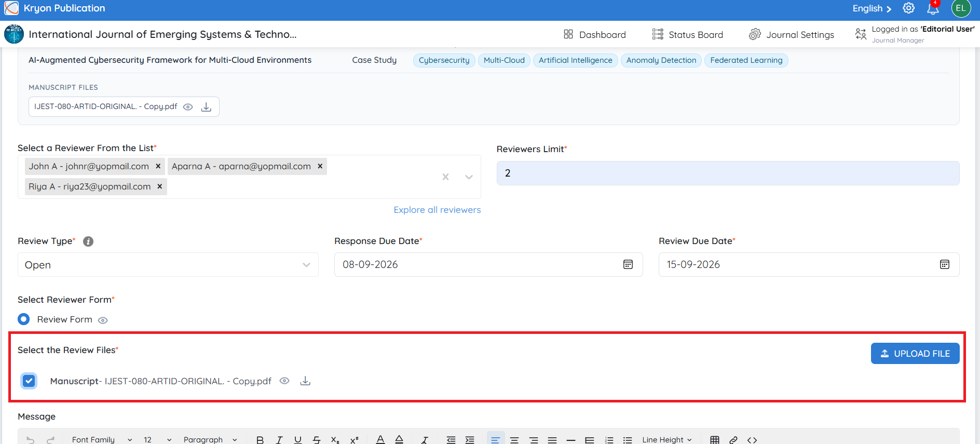Remove reviewer John A from the list
The height and width of the screenshot is (444, 980).
158,166
